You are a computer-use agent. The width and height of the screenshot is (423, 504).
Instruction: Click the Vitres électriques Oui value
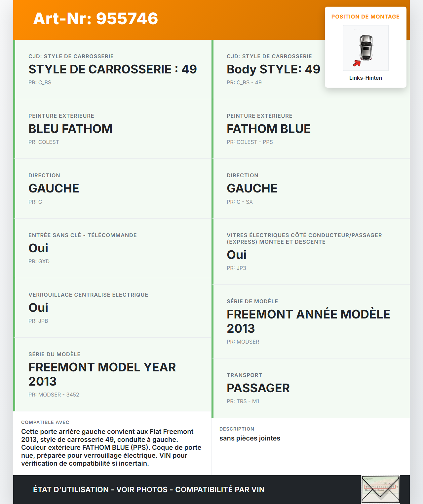[x=237, y=255]
